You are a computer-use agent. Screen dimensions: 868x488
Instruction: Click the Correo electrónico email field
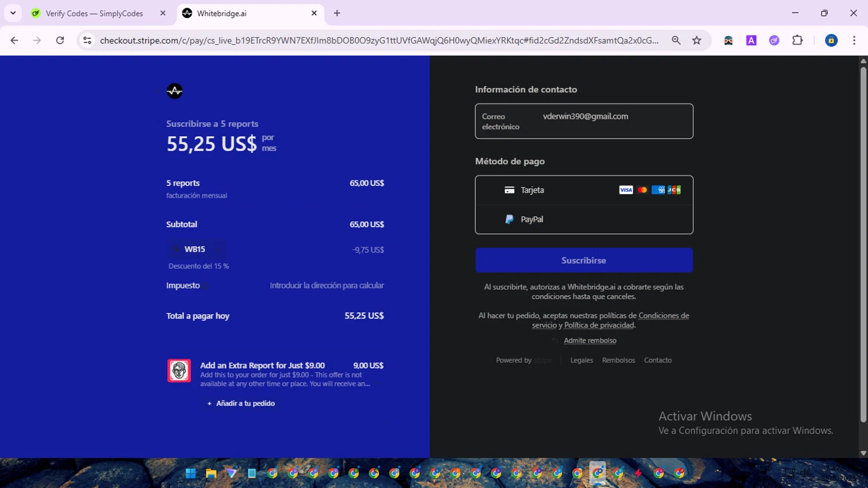point(584,121)
